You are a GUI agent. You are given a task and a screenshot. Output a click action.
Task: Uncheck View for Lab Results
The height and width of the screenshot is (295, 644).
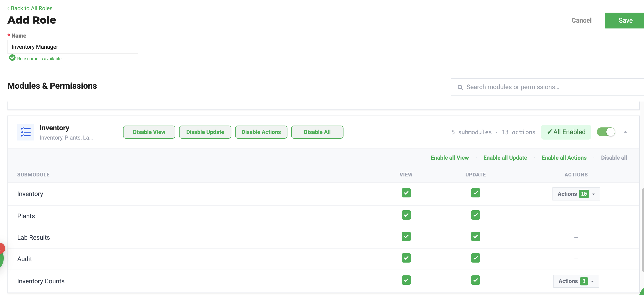pos(406,237)
